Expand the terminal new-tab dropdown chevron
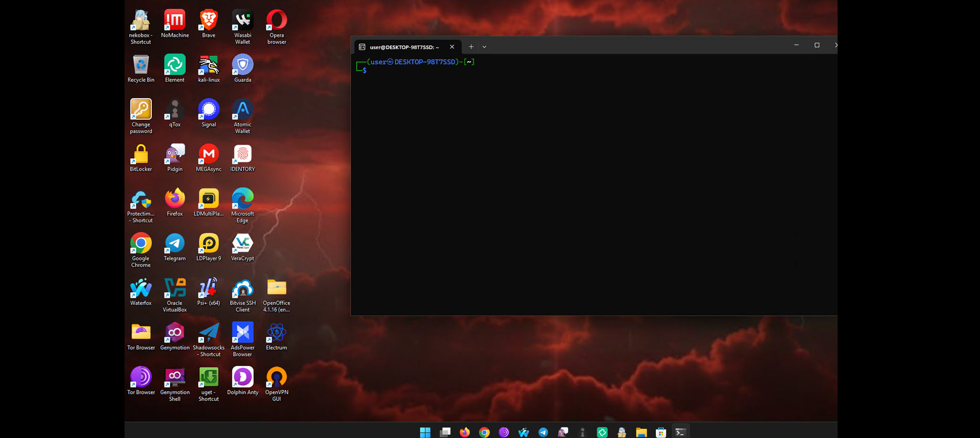The width and height of the screenshot is (980, 438). (x=484, y=47)
